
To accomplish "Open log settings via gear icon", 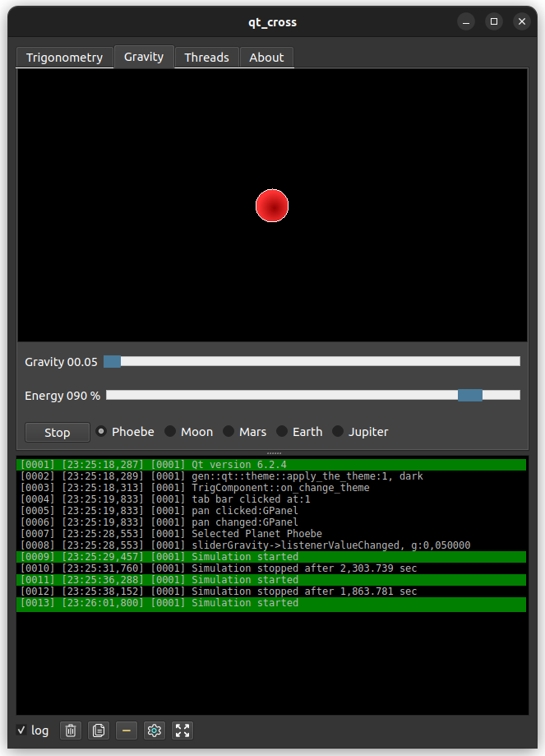I will [x=155, y=730].
